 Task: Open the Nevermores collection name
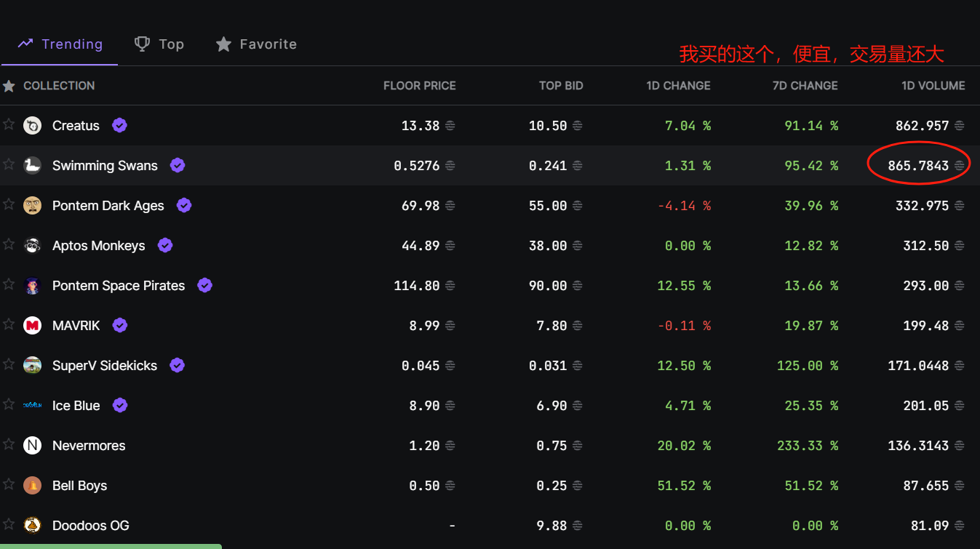tap(89, 446)
